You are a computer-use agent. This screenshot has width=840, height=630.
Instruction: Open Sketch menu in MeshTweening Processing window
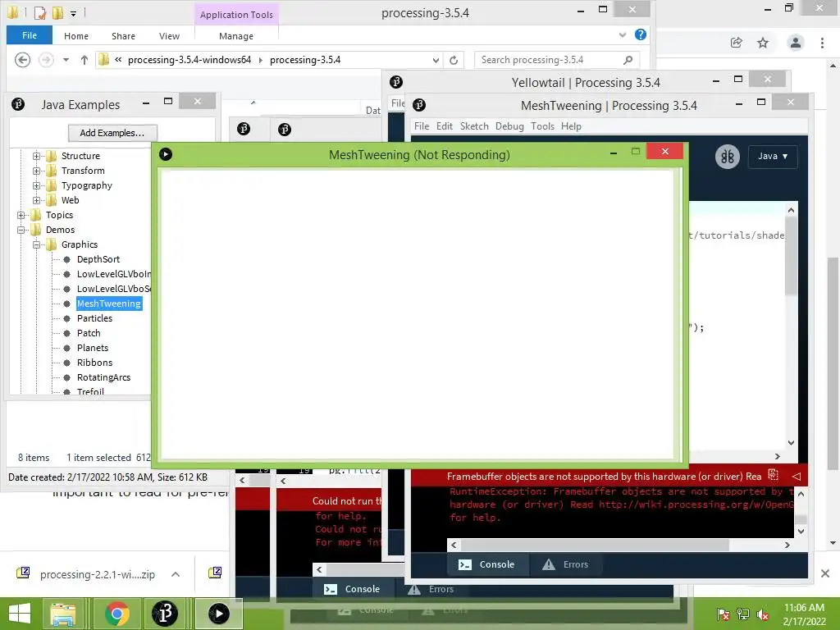[x=474, y=126]
